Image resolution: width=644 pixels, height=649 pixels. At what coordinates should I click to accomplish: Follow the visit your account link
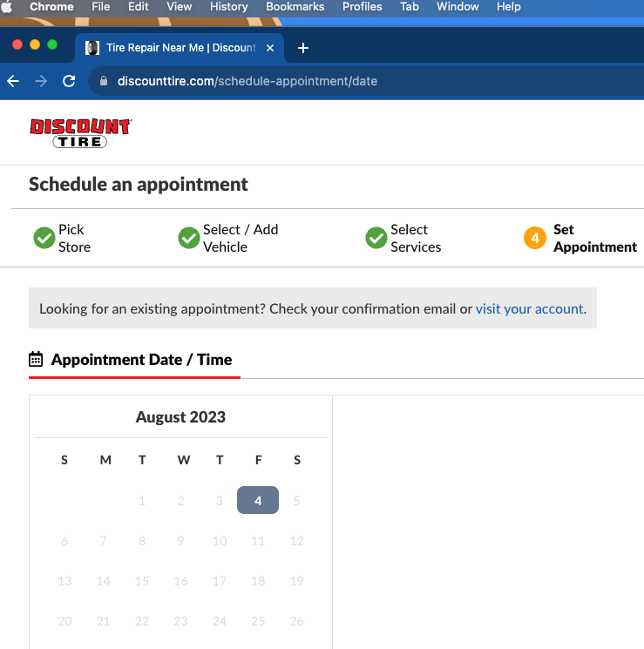pyautogui.click(x=529, y=308)
